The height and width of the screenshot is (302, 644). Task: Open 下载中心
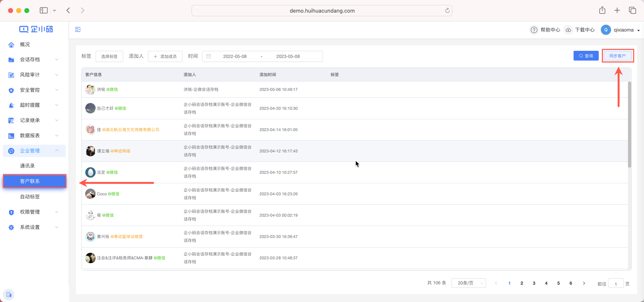point(585,30)
